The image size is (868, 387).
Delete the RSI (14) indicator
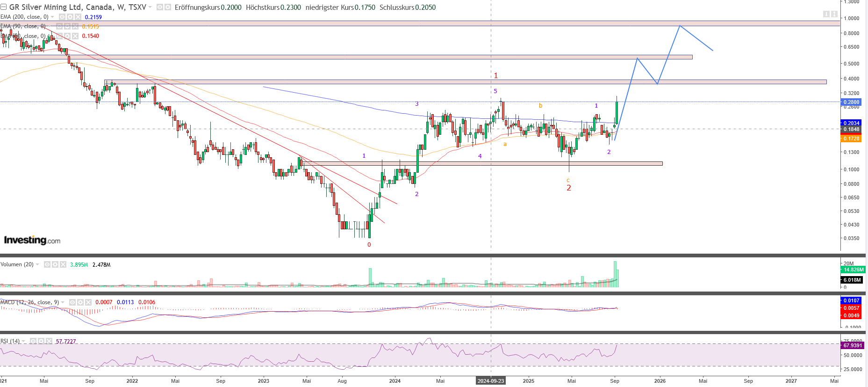(49, 341)
